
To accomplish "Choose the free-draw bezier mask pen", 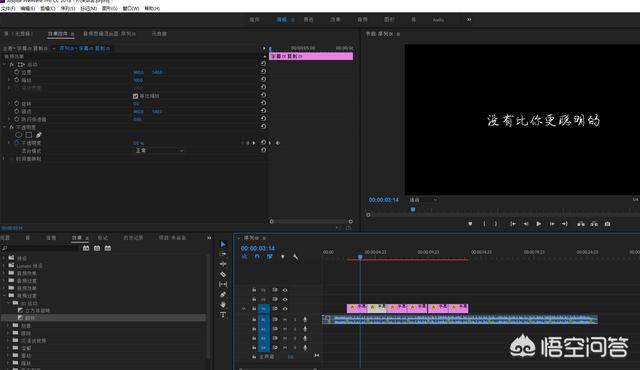I will 39,135.
